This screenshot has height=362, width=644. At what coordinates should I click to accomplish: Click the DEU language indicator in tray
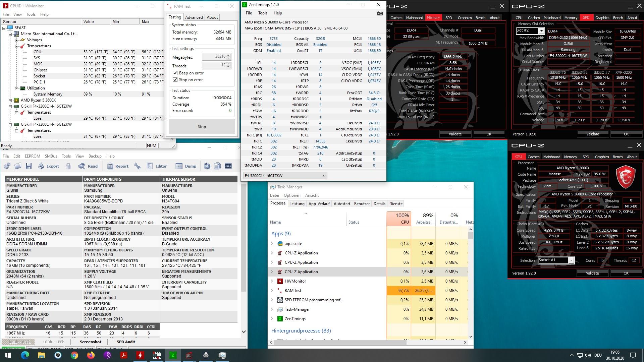click(598, 355)
